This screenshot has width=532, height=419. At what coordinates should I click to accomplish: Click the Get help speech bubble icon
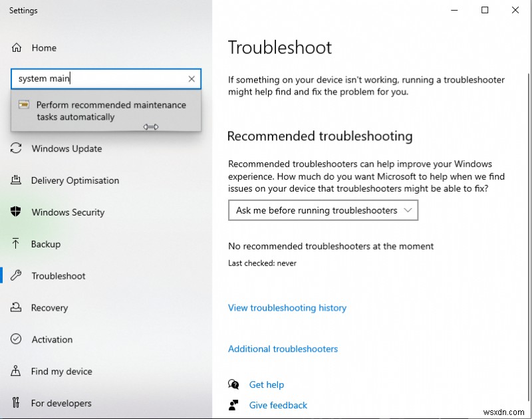click(233, 384)
